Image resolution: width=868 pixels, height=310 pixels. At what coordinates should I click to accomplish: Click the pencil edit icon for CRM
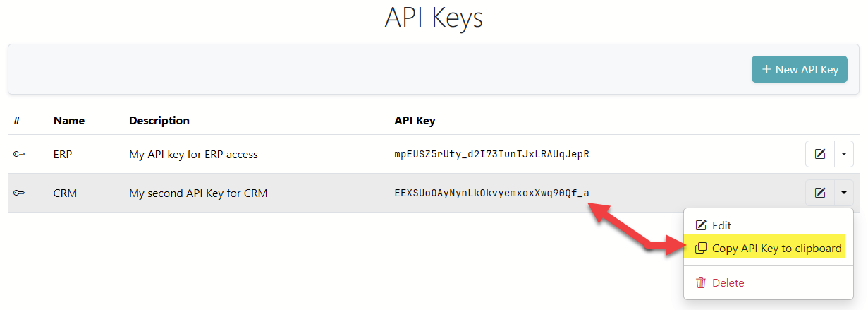[x=820, y=193]
